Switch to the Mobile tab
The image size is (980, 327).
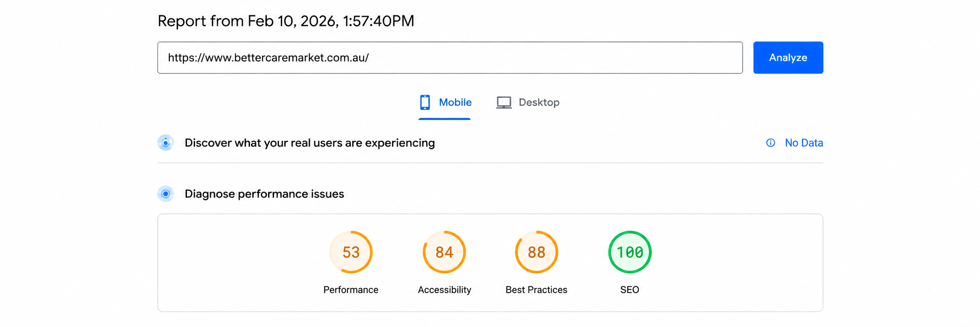445,103
